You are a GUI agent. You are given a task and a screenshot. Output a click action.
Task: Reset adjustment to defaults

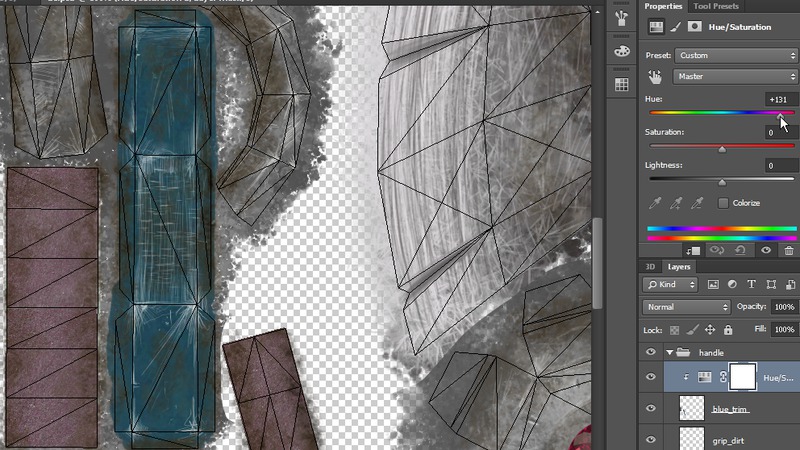click(x=740, y=250)
